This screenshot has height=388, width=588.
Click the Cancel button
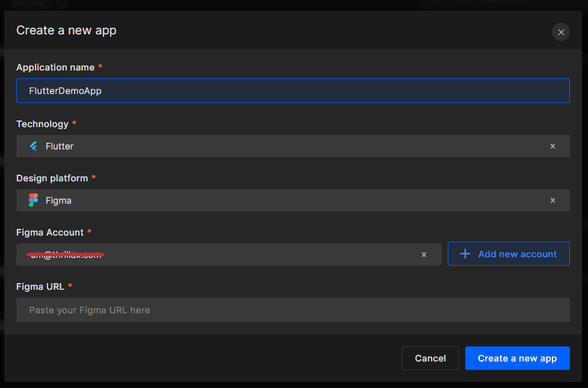tap(430, 358)
